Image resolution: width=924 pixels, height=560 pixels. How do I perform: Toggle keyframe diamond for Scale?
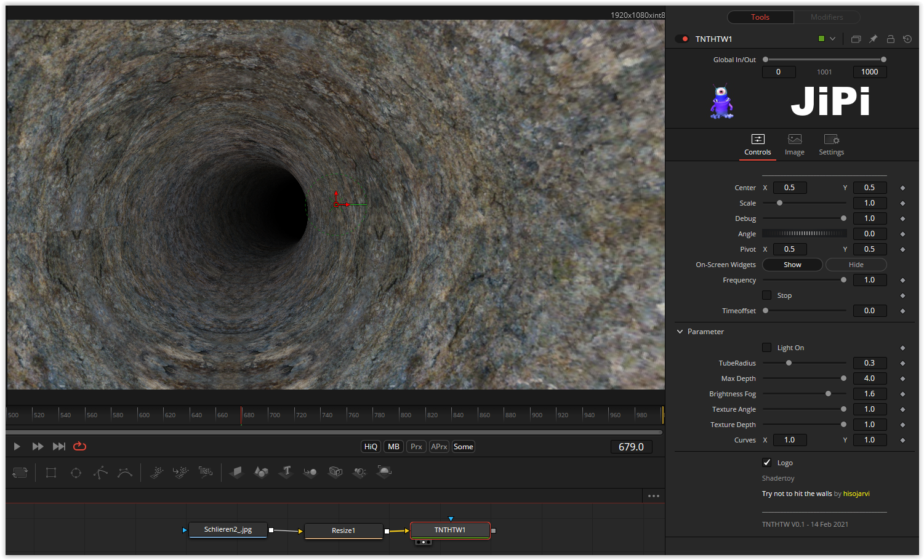[902, 203]
